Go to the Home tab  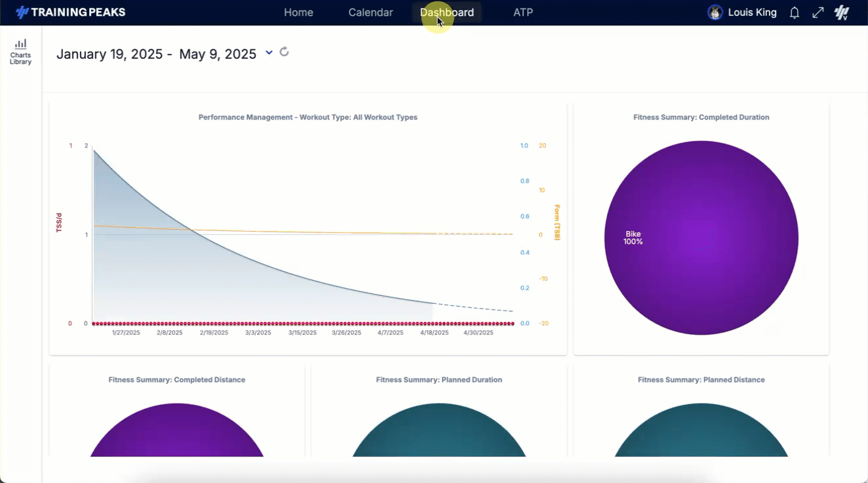pyautogui.click(x=298, y=12)
